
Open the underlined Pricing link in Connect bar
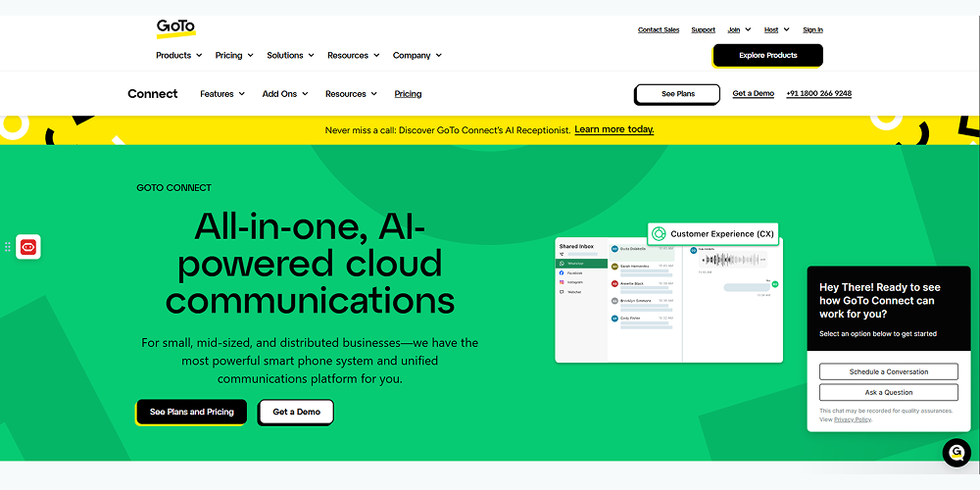408,94
